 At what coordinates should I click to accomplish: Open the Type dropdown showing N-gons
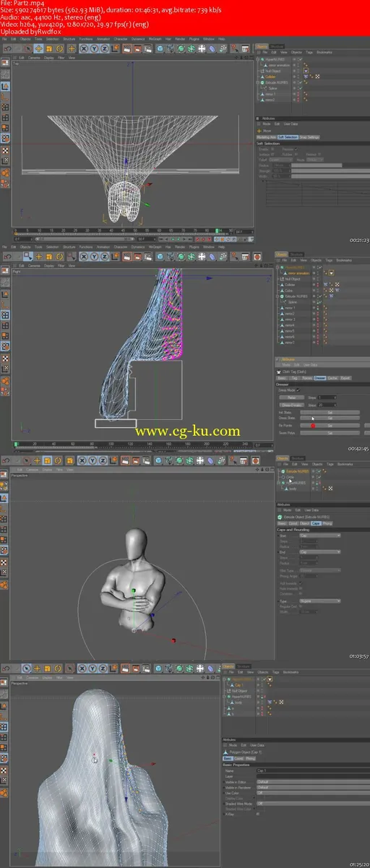(320, 601)
